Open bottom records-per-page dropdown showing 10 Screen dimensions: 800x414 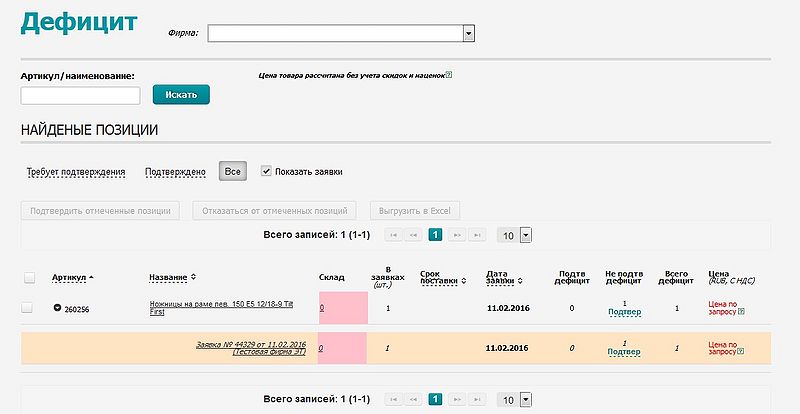tap(516, 399)
